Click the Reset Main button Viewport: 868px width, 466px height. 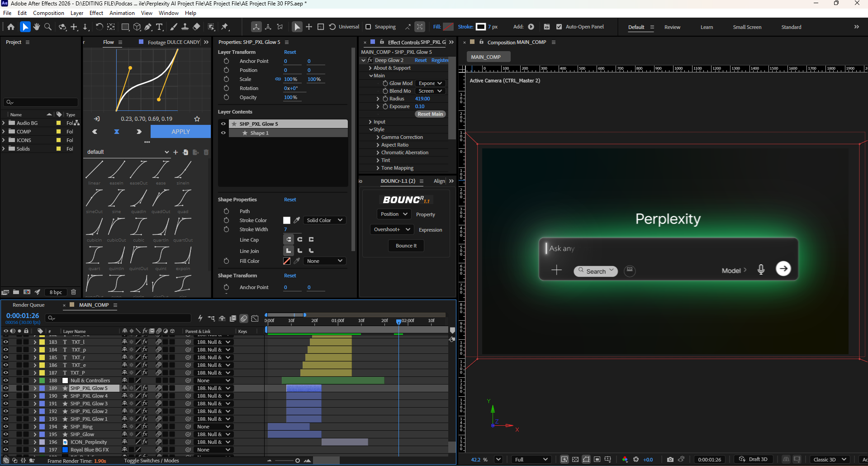pos(430,114)
